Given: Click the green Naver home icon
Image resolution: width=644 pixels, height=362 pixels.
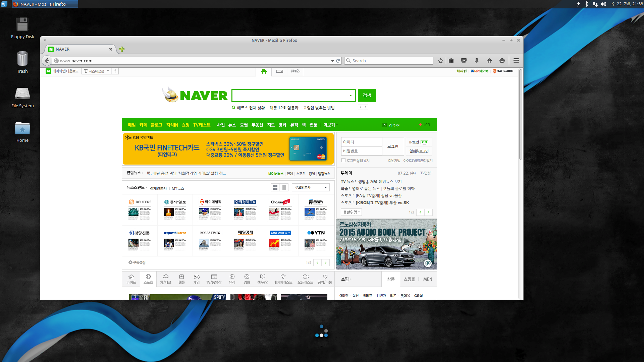Looking at the screenshot, I should (264, 71).
